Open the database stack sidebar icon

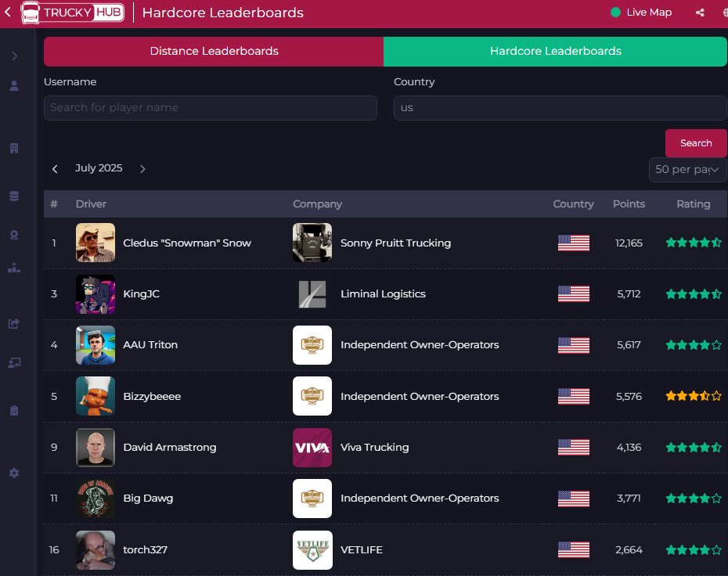(14, 196)
